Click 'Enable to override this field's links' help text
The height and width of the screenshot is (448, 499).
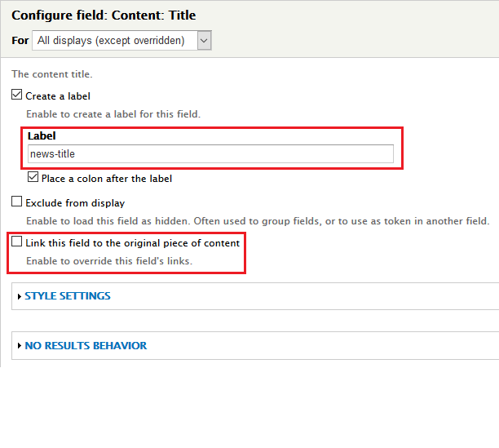(108, 261)
